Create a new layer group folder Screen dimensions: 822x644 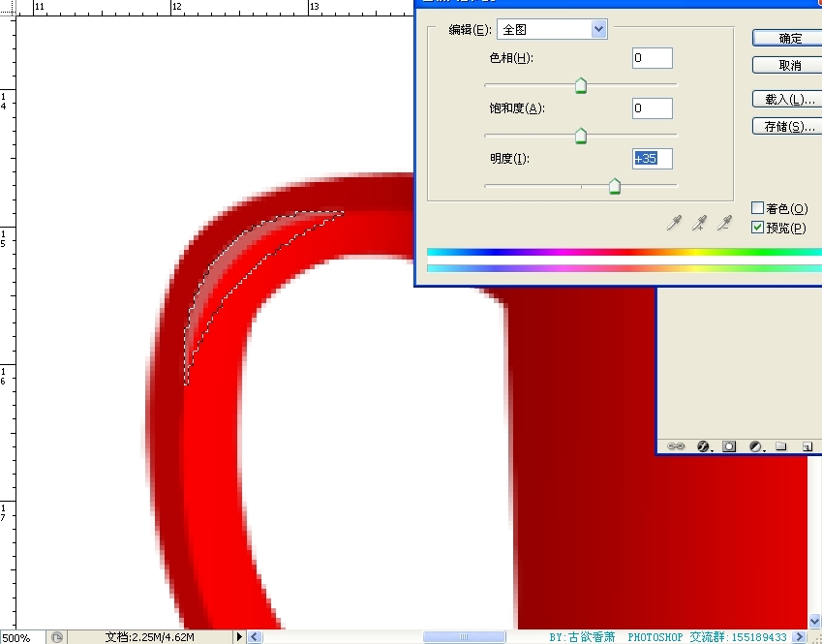point(780,446)
